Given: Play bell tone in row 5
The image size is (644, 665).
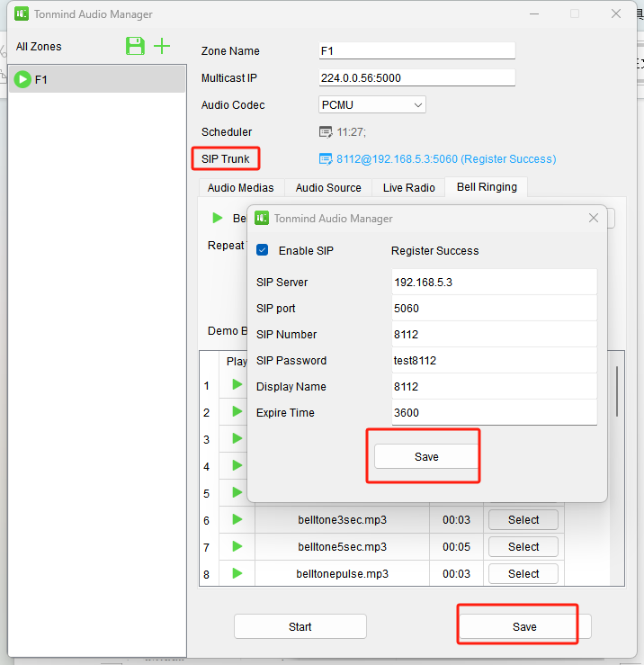Looking at the screenshot, I should tap(237, 492).
